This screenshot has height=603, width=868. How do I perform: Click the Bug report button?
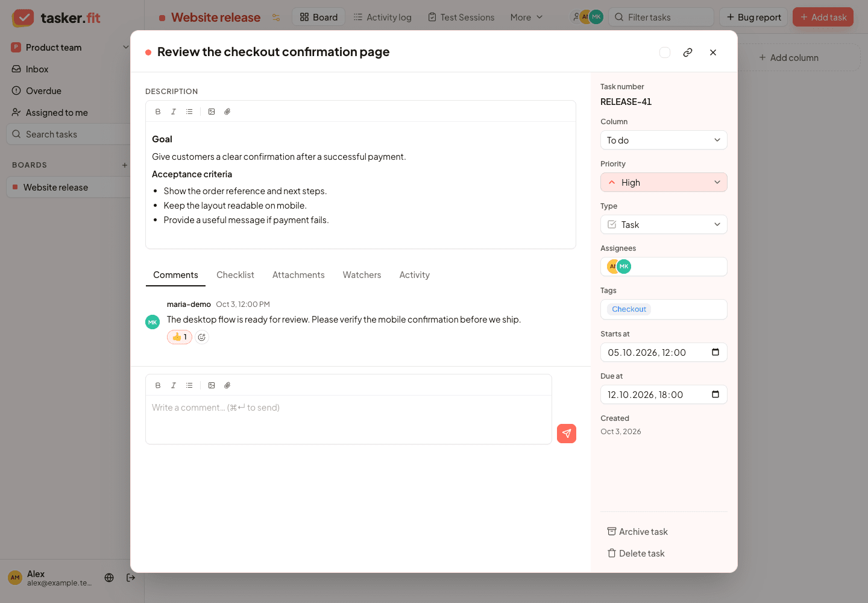(754, 17)
